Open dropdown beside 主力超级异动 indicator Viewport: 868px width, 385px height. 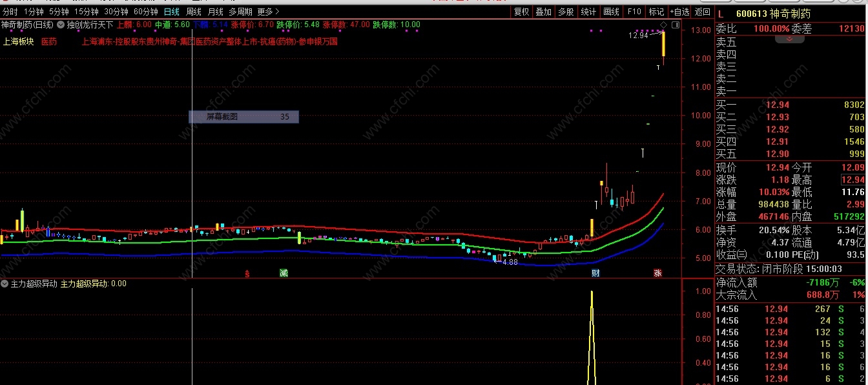point(5,284)
